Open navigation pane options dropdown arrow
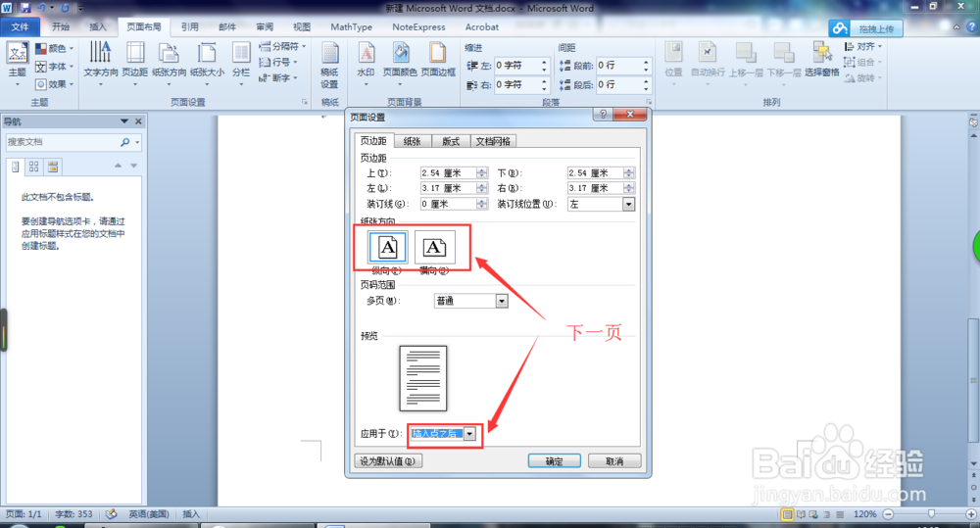 (x=124, y=121)
